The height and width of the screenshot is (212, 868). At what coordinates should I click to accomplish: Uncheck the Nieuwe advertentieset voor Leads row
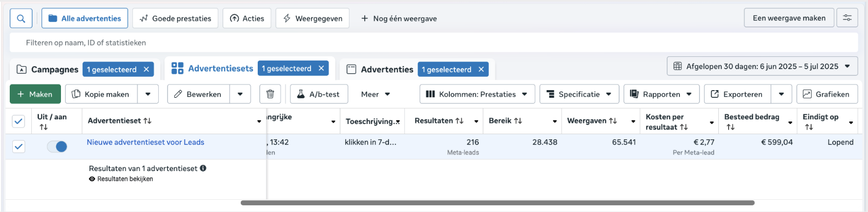tap(18, 147)
